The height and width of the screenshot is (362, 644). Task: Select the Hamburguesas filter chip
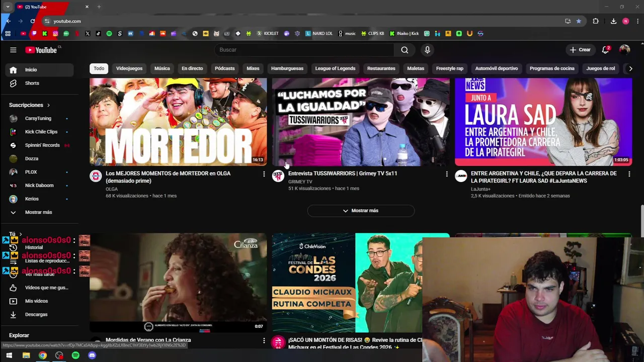[x=287, y=68]
